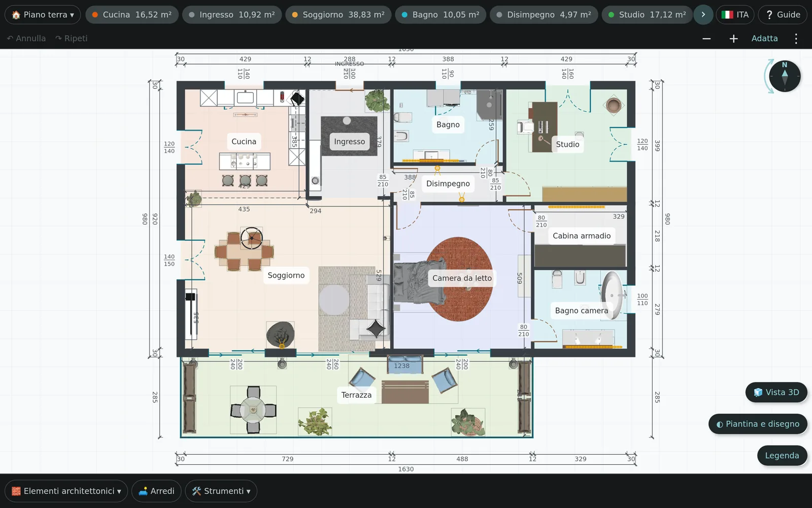Screen dimensions: 812x508
Task: Select the Cucina room label
Action: pos(244,141)
